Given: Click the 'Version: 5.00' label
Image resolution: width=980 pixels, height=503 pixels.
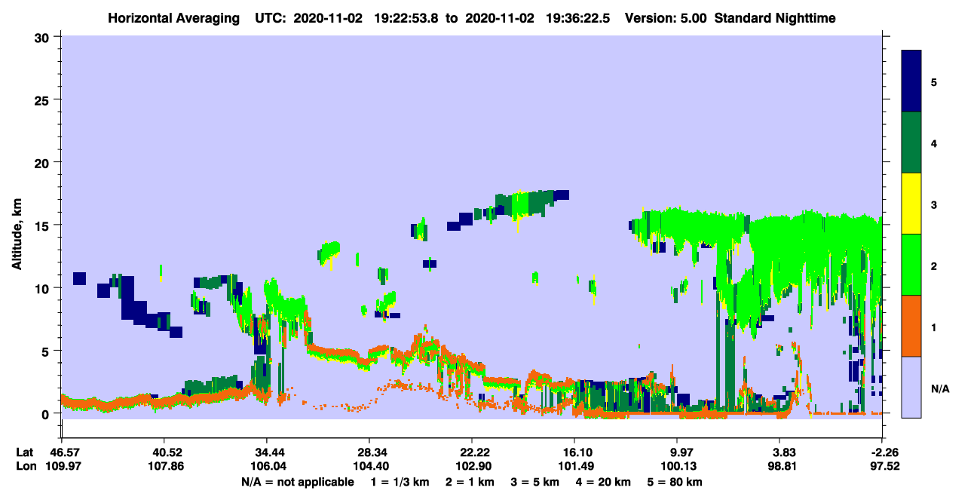Looking at the screenshot, I should pyautogui.click(x=666, y=17).
